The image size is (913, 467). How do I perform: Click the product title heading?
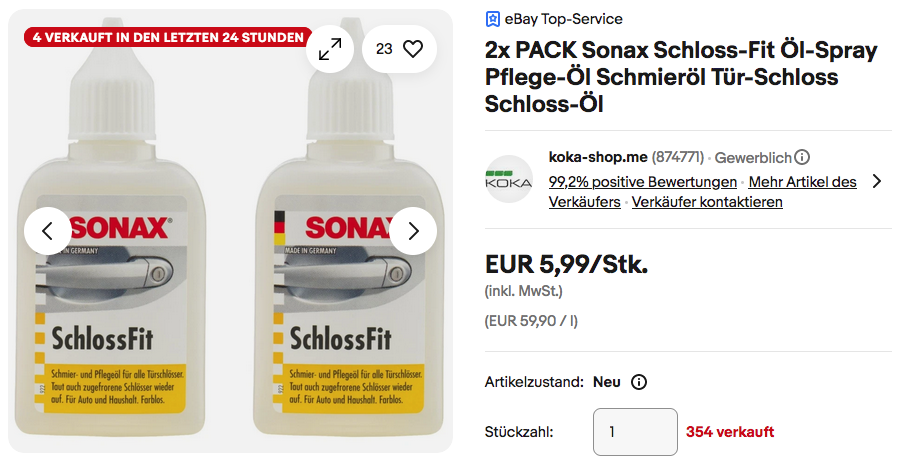click(680, 77)
